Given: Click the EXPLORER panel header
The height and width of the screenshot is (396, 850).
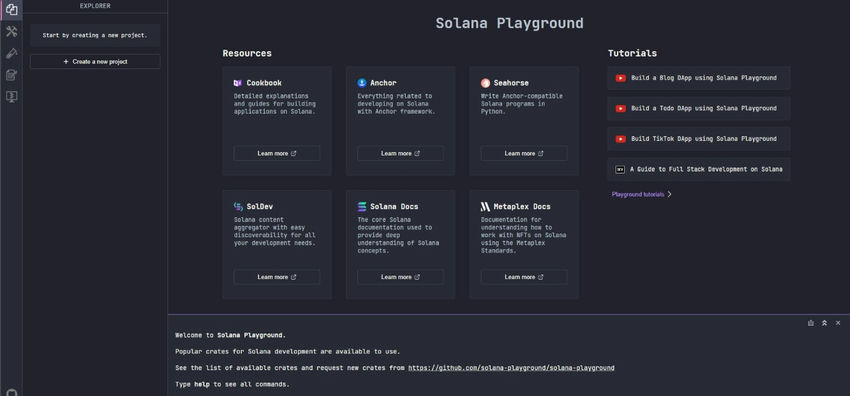Looking at the screenshot, I should pos(95,6).
